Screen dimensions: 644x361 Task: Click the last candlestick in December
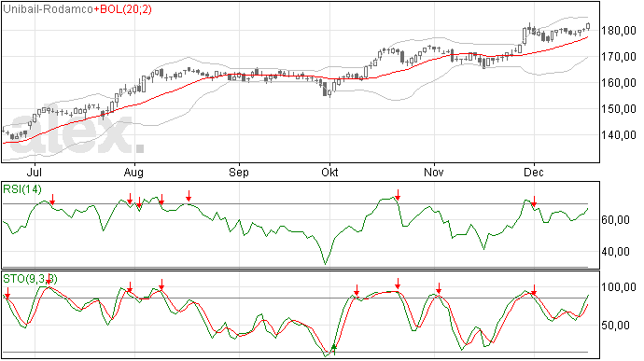click(588, 26)
